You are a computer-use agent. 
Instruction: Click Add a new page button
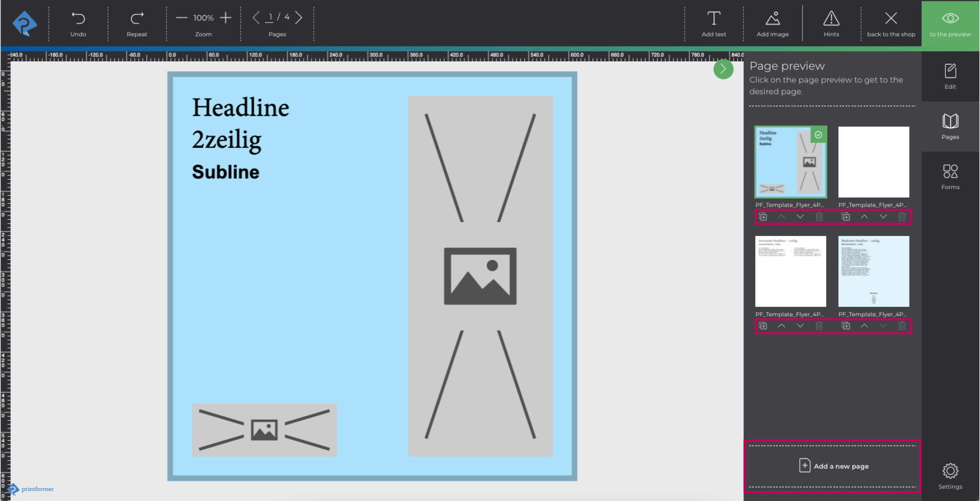833,466
